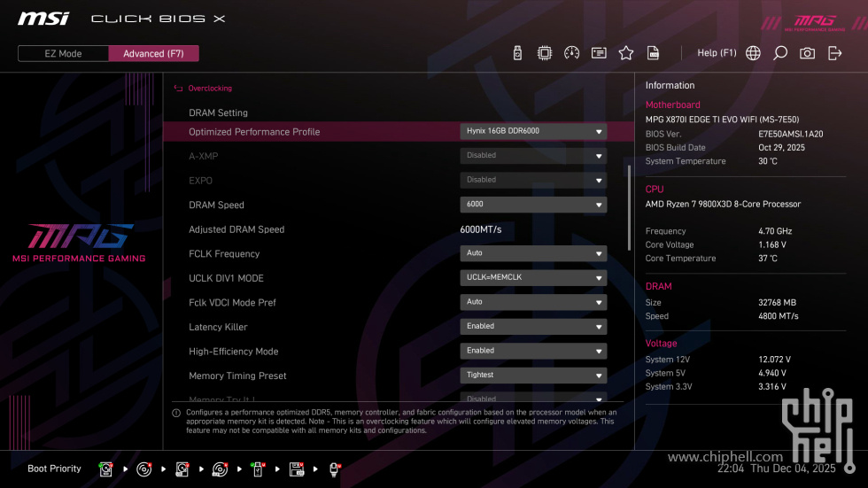Open the speedometer hardware monitor icon
The height and width of the screenshot is (488, 868).
(571, 53)
